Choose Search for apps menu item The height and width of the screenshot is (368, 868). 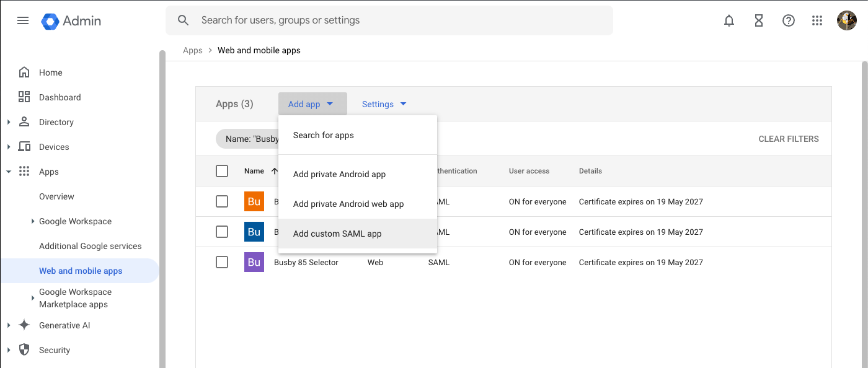coord(358,135)
